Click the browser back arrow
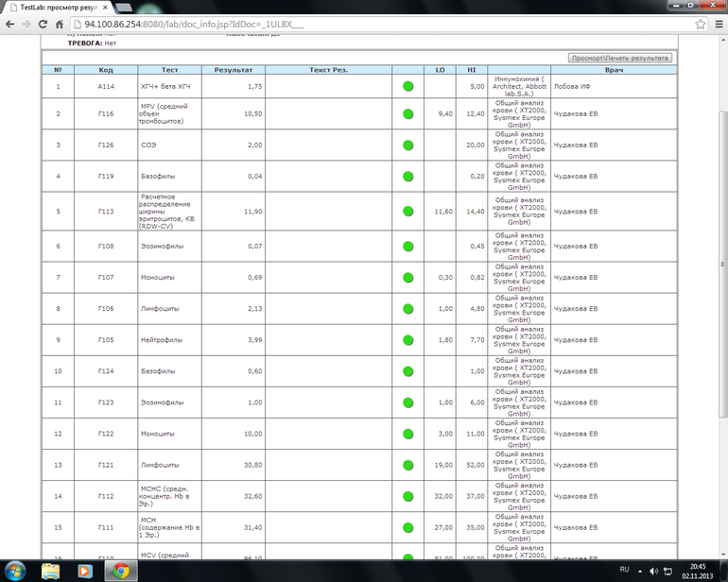Image resolution: width=728 pixels, height=582 pixels. pyautogui.click(x=10, y=23)
